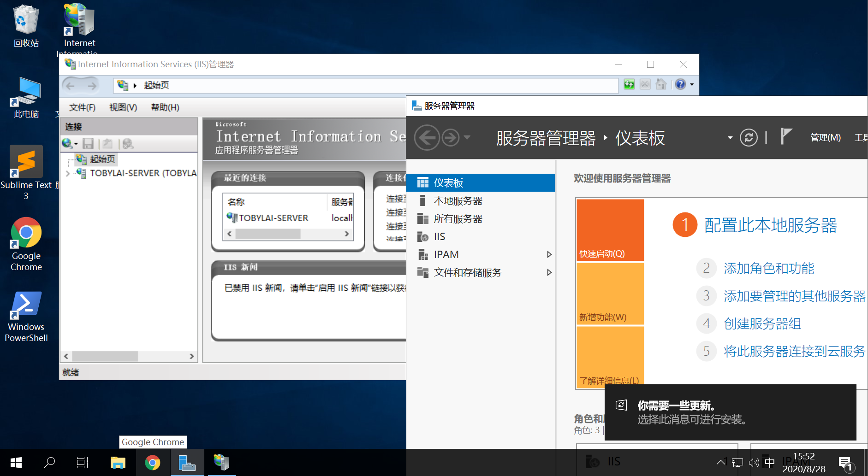Select the 了解详细信息(L) tile
868x476 pixels.
(610, 357)
